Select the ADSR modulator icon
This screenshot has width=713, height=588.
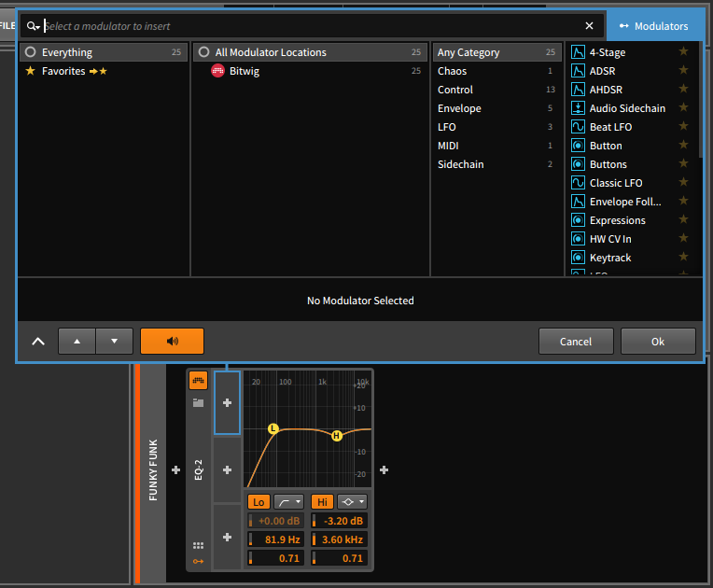[578, 71]
